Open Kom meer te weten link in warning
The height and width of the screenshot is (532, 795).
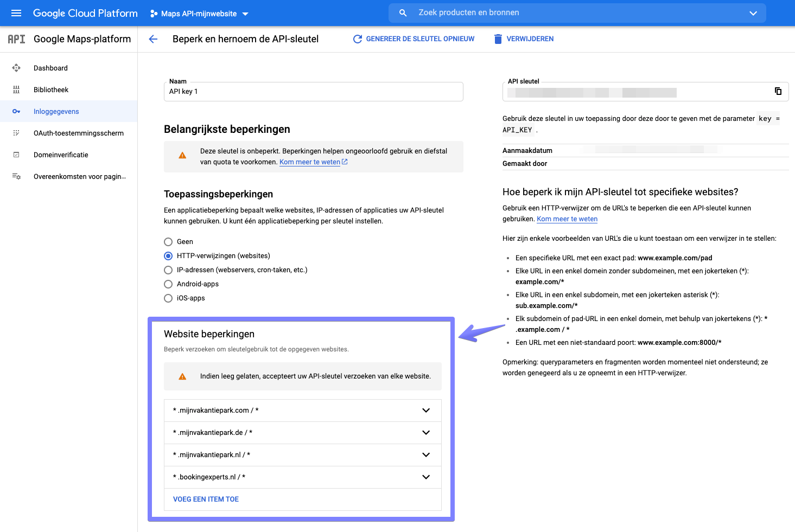(x=310, y=162)
